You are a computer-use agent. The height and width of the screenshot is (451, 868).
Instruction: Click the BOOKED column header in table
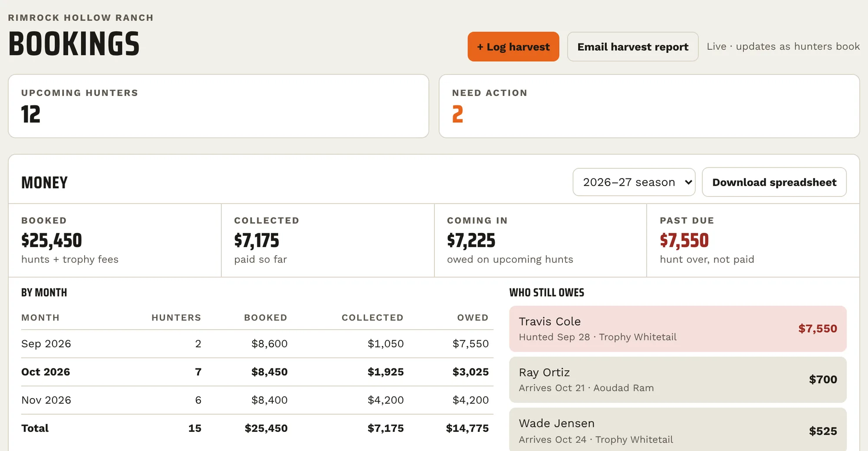coord(266,317)
